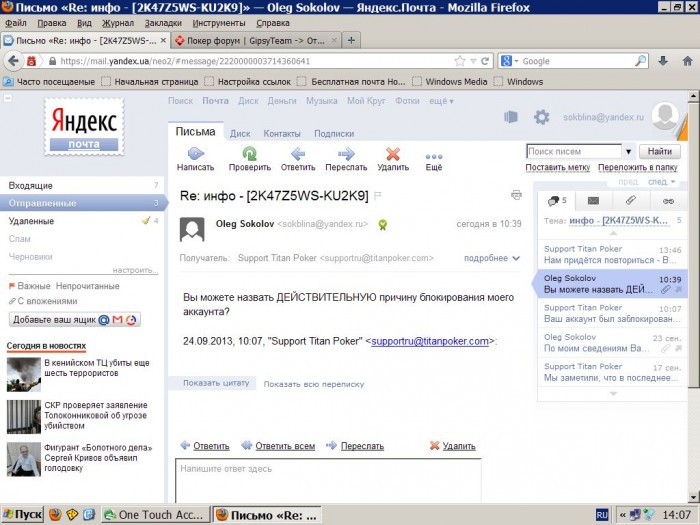Open Support Titan Poker 10:07 message
The image size is (700, 525).
click(612, 313)
